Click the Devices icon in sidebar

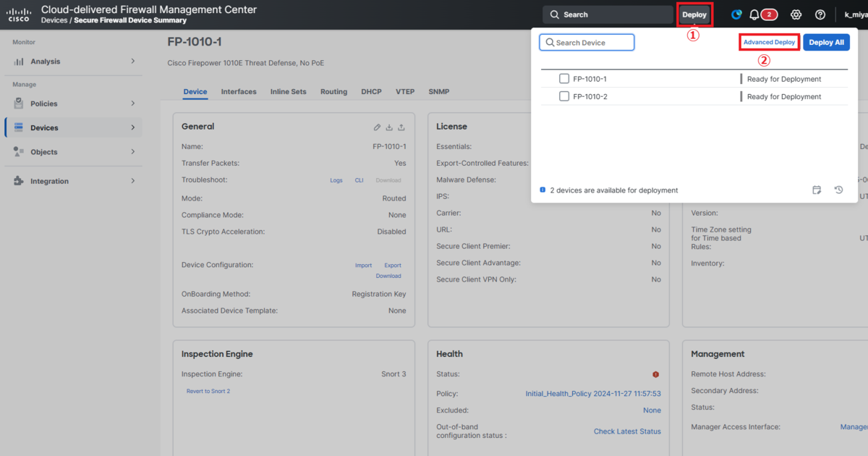19,127
